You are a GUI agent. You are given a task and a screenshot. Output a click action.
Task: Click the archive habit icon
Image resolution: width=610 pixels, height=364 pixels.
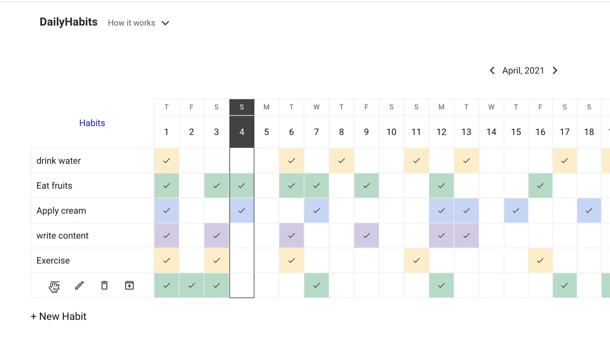[129, 286]
